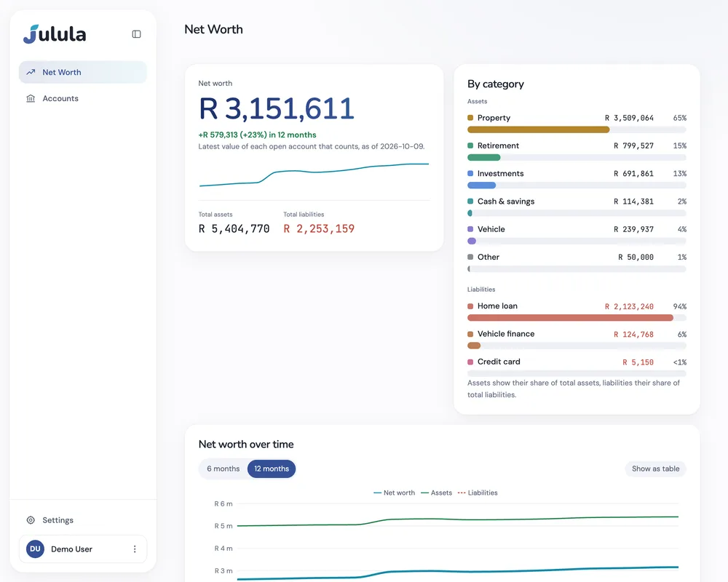Click the Other amount R 50,000

[636, 257]
